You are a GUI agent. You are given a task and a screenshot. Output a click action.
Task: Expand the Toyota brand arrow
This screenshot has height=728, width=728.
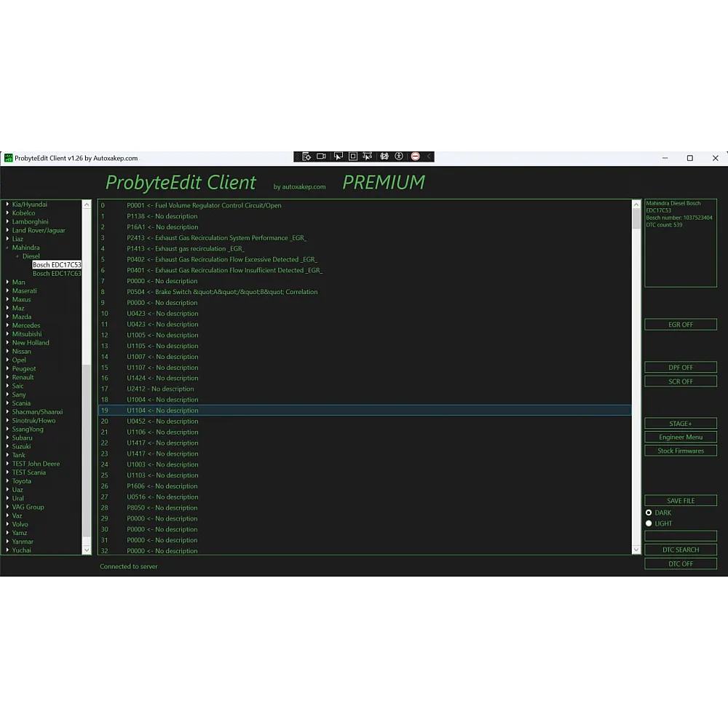click(7, 481)
